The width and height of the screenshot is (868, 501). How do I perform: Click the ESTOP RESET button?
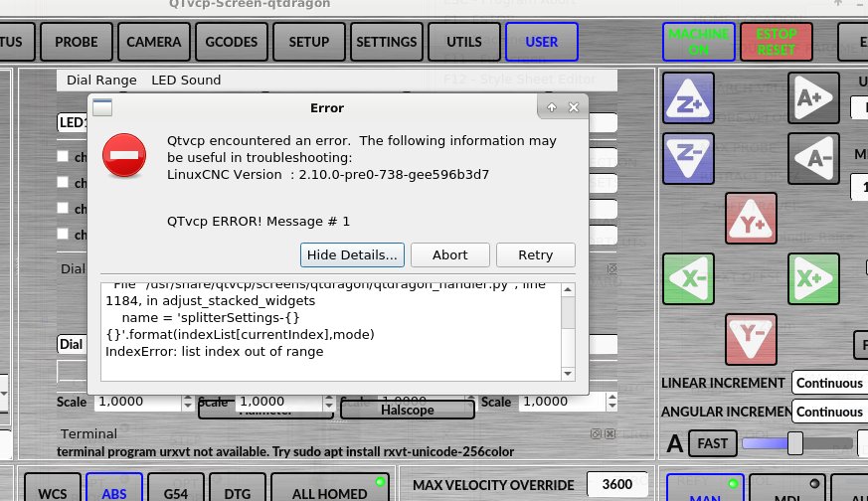tap(777, 42)
